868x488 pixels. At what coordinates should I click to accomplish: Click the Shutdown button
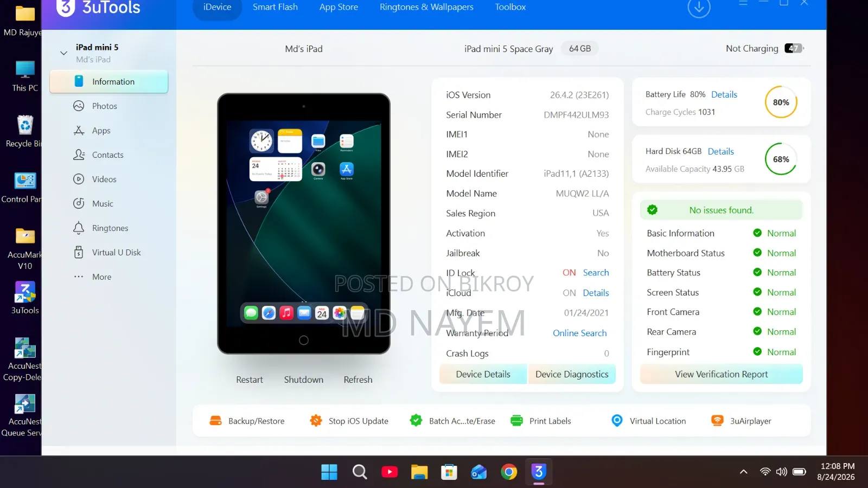(304, 380)
